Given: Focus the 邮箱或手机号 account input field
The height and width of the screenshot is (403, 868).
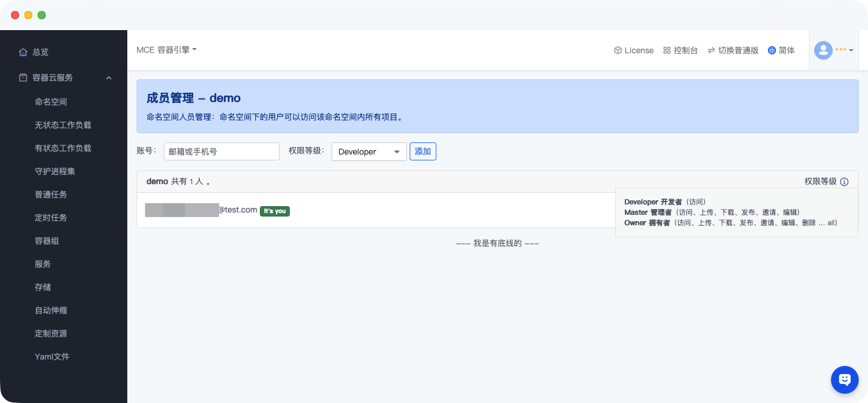Looking at the screenshot, I should click(221, 152).
